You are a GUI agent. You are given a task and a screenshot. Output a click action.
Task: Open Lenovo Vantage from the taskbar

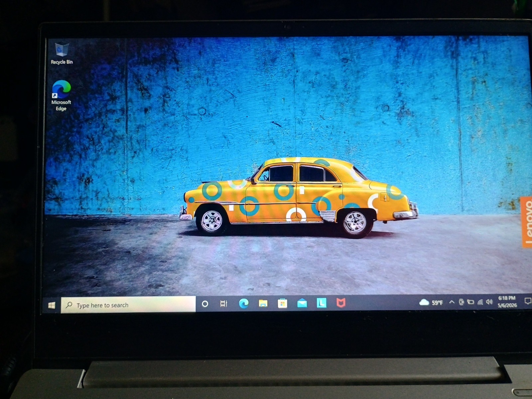[x=321, y=303]
